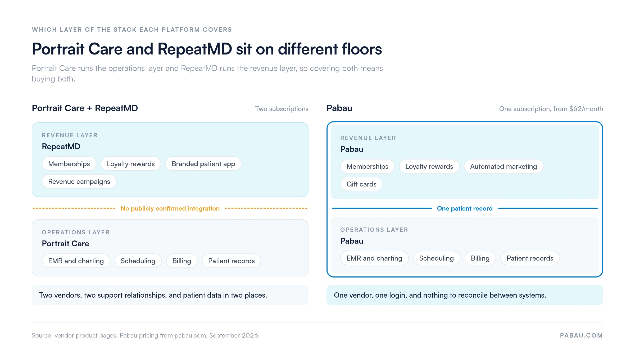Click the Loyalty rewards pill under RepeatMD
Screen dimensions: 635x364
point(131,164)
